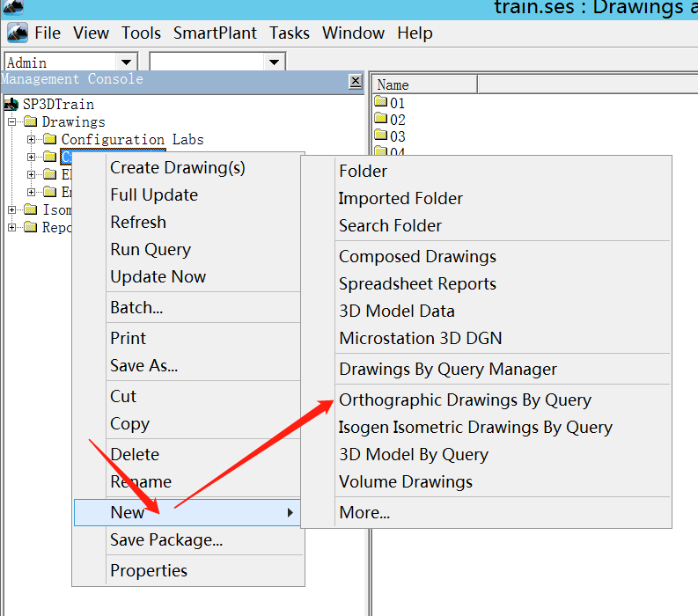Open the SmartPlant menu

tap(215, 33)
